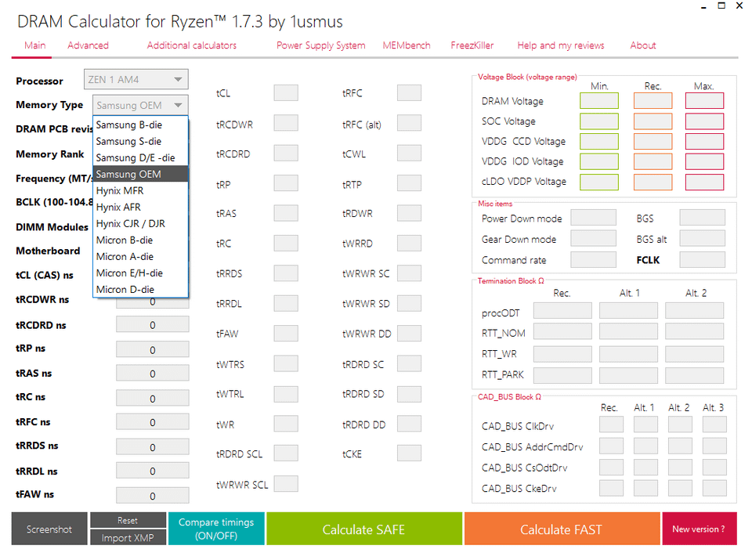Click the Gear Down mode field
752x560 pixels.
tap(593, 238)
